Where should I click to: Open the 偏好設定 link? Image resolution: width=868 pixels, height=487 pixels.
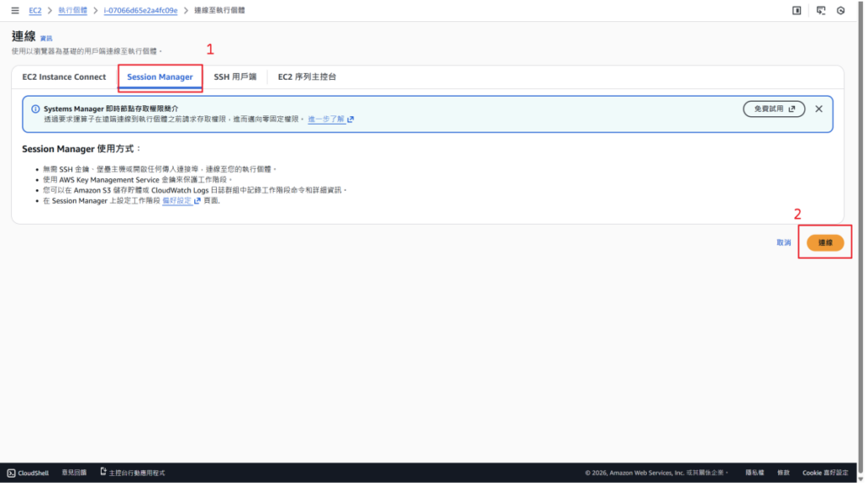pyautogui.click(x=176, y=201)
